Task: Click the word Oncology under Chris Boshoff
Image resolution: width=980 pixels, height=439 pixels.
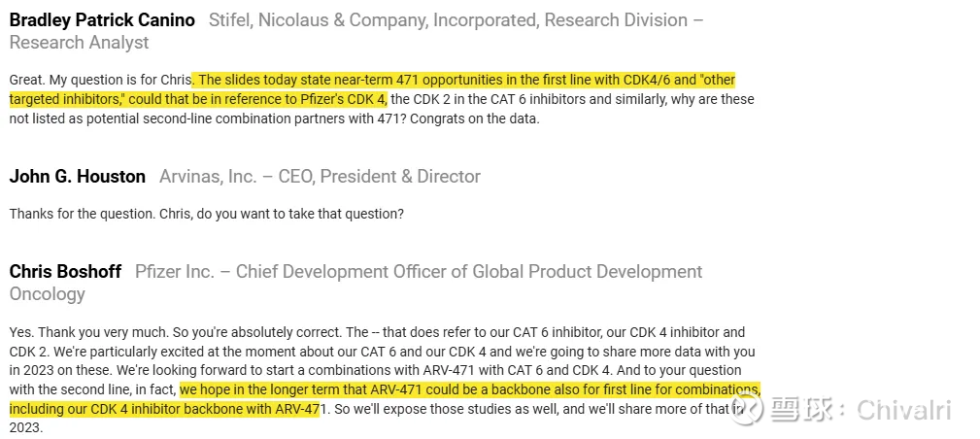Action: point(48,294)
